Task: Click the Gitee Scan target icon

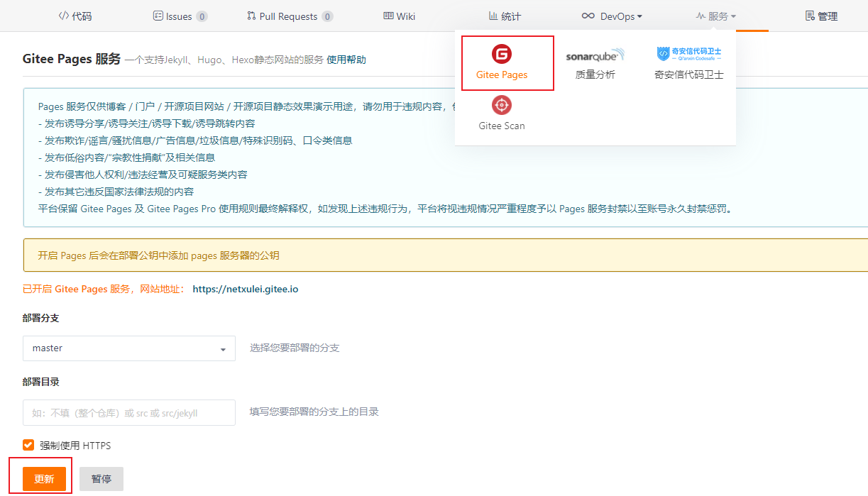Action: click(x=502, y=105)
